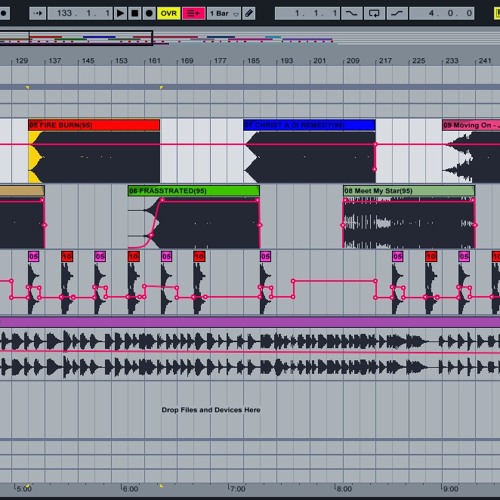Click bar 161 on the beat ruler

154,61
